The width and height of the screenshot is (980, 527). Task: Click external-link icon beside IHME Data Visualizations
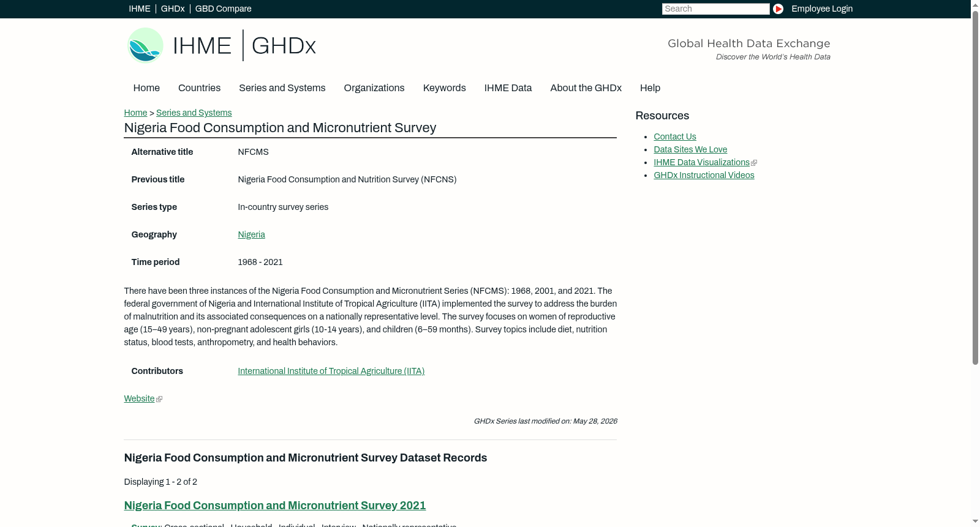coord(754,163)
